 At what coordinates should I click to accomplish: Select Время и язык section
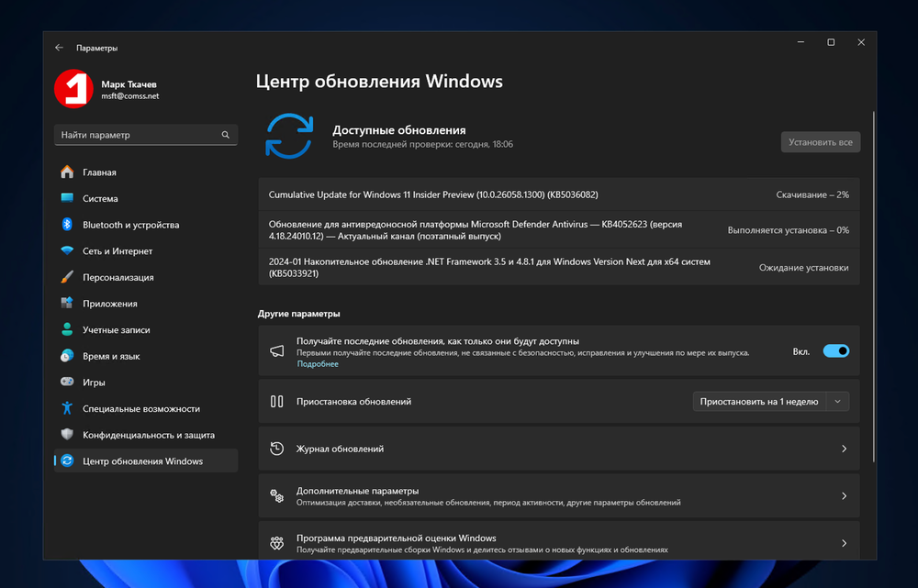tap(146, 356)
